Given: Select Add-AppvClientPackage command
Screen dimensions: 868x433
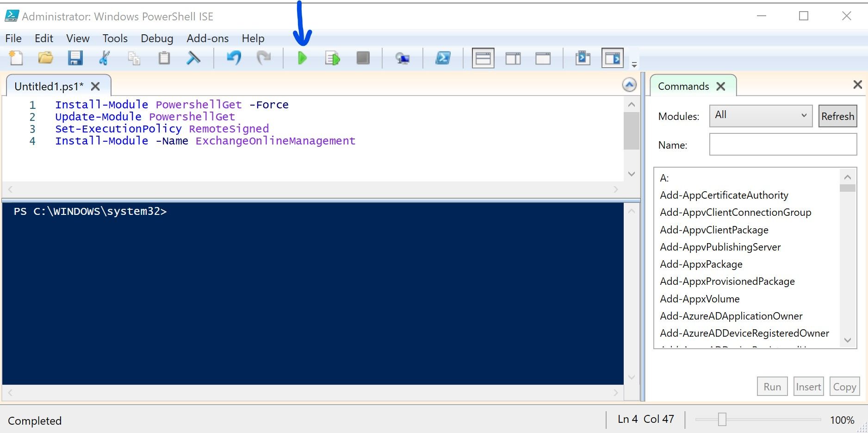Looking at the screenshot, I should (714, 230).
